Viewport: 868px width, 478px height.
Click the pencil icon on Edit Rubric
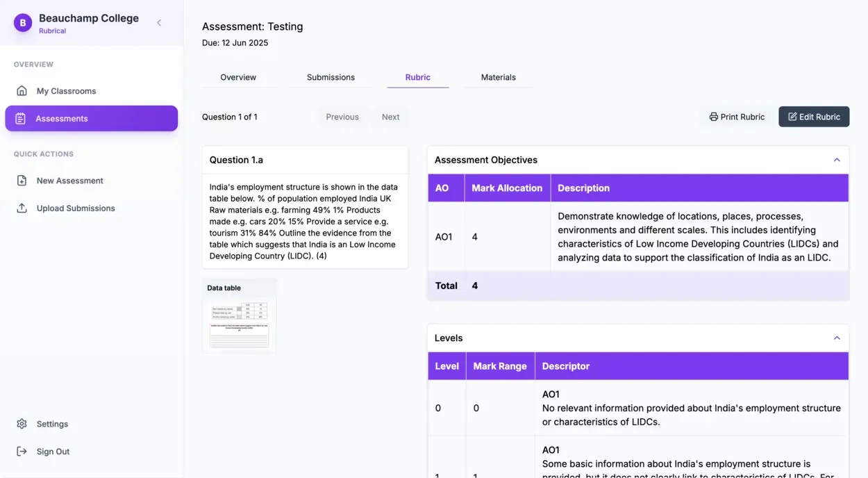click(x=794, y=116)
